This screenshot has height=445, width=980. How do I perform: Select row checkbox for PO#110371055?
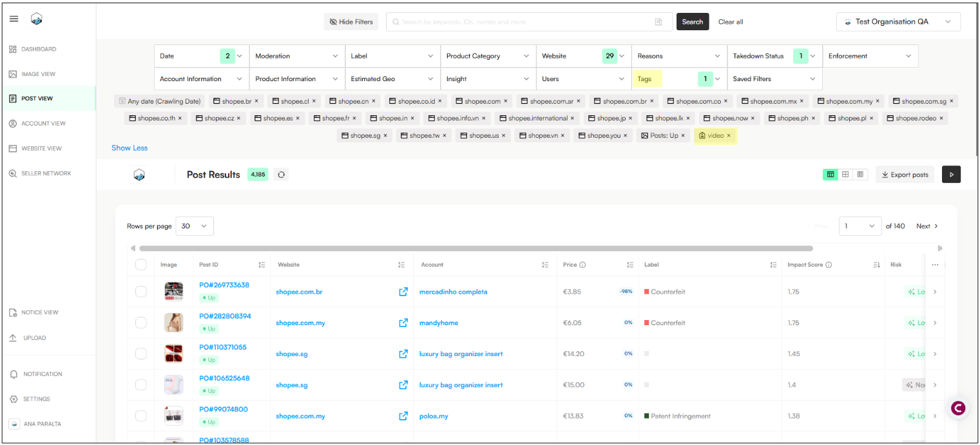[141, 354]
